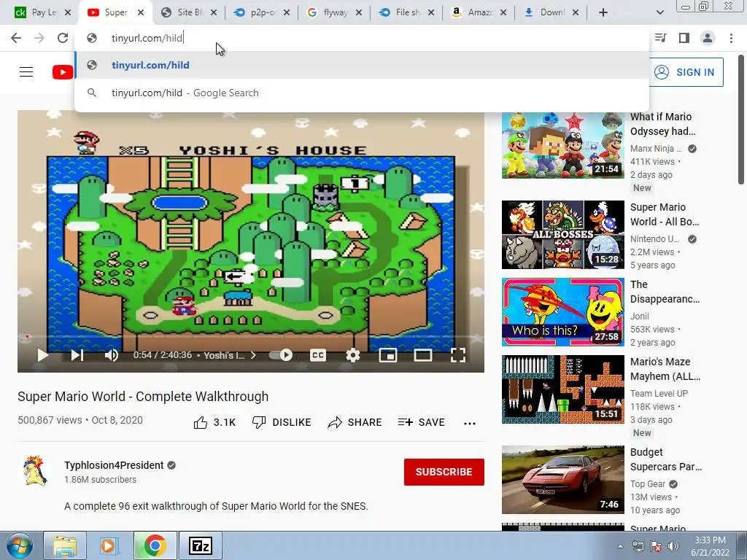Save video to playlist with SAVE
This screenshot has height=560, width=747.
coord(421,422)
